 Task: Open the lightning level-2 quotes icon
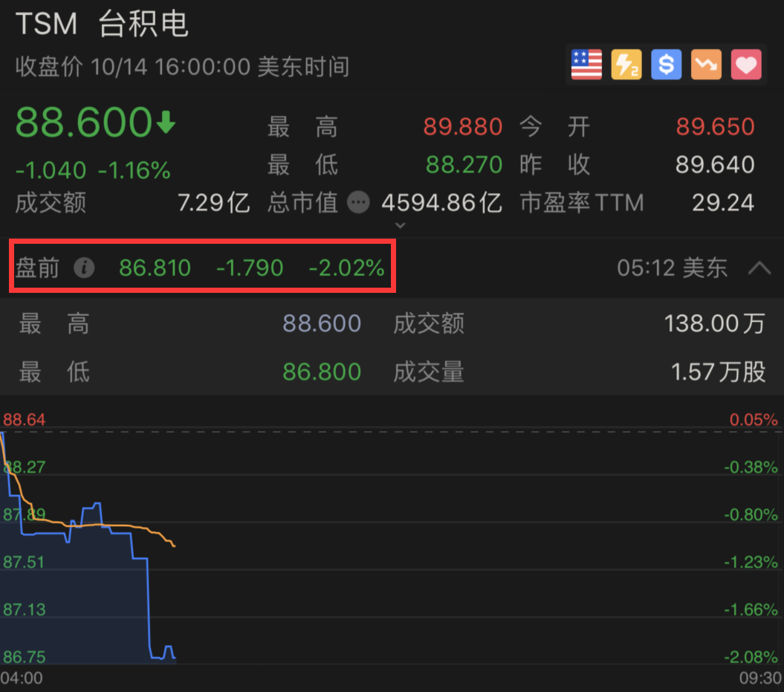tap(626, 65)
